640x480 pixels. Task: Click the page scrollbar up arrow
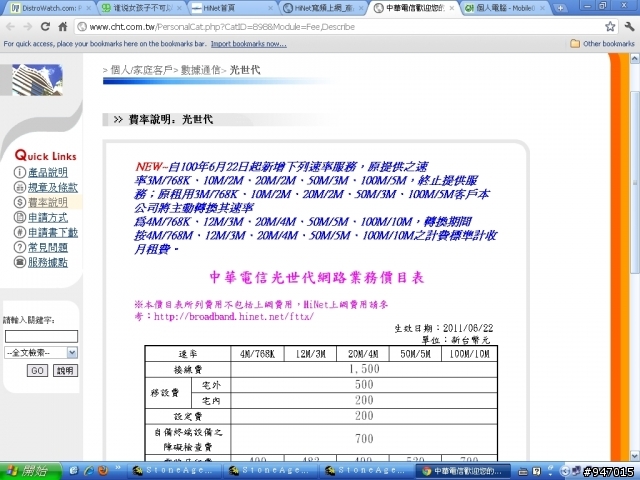635,59
